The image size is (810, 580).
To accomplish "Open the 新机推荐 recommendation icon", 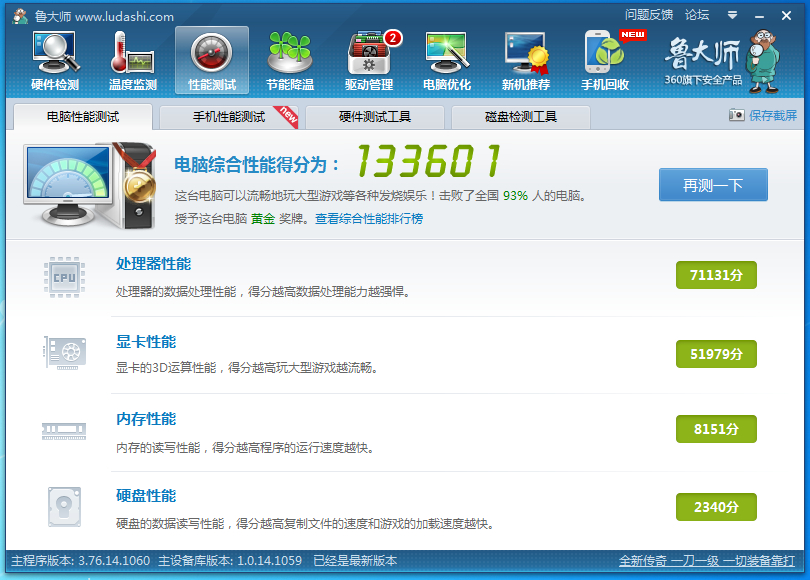I will (x=526, y=52).
